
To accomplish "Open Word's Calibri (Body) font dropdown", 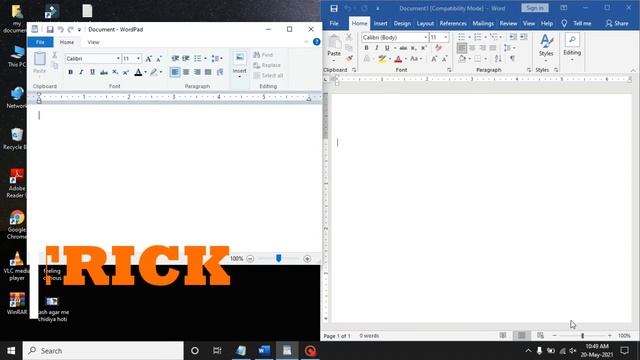I will tap(425, 38).
